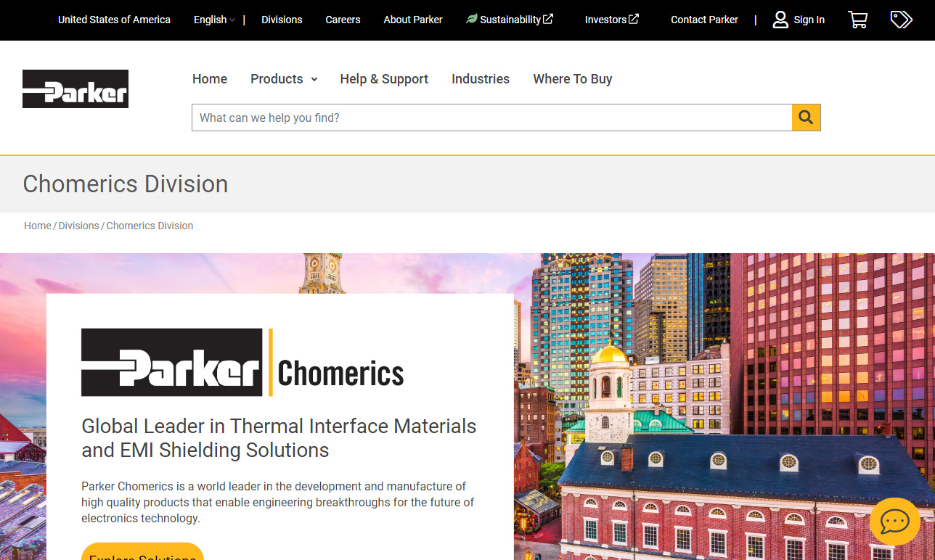Open the chat bubble widget
The width and height of the screenshot is (935, 560).
click(894, 522)
